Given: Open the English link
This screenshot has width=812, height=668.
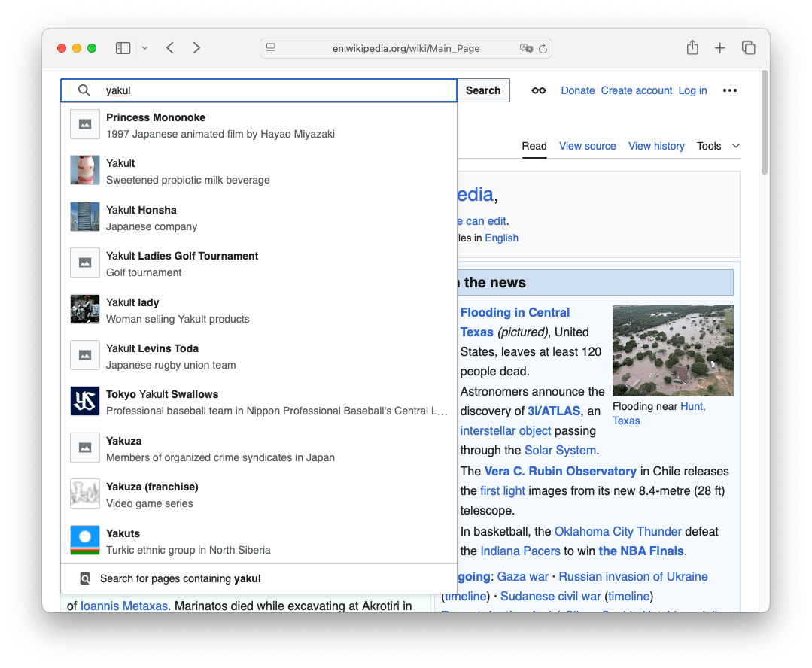Looking at the screenshot, I should point(501,238).
